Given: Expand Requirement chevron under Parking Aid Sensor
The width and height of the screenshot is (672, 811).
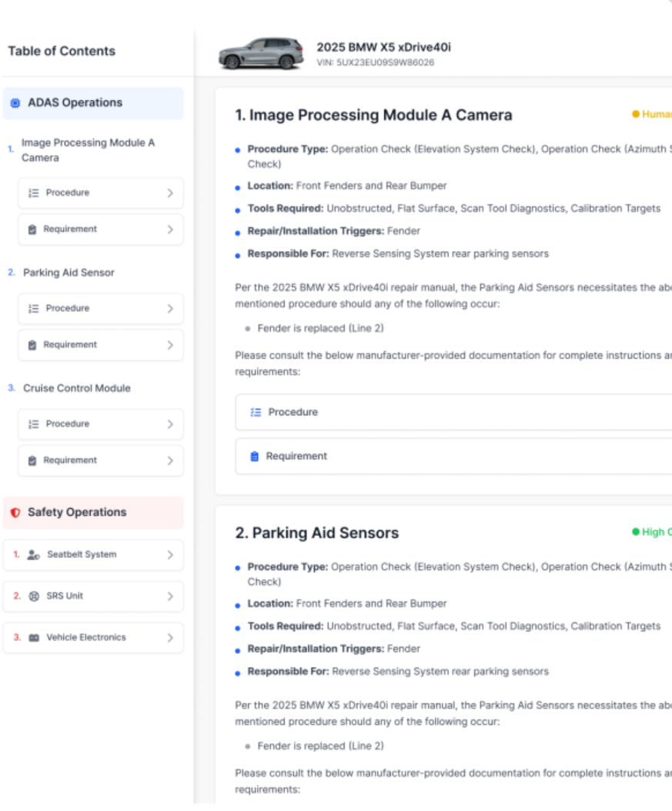Looking at the screenshot, I should pyautogui.click(x=170, y=345).
